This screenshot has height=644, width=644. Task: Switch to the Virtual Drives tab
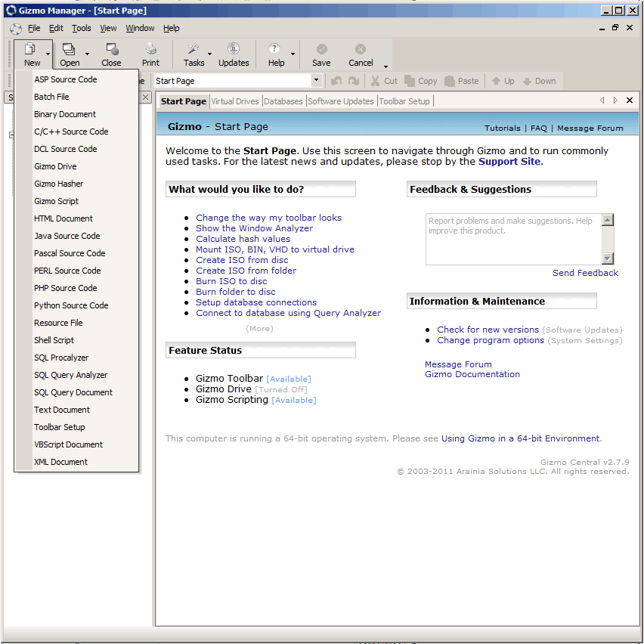[235, 101]
